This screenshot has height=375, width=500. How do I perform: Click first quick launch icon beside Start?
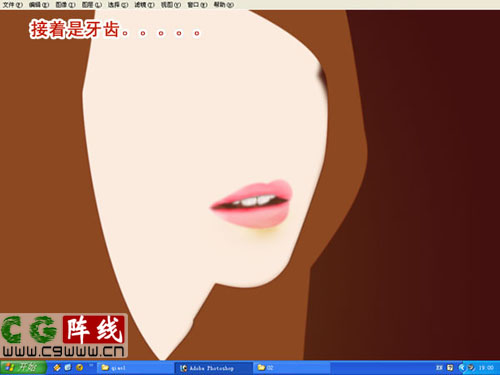57,367
